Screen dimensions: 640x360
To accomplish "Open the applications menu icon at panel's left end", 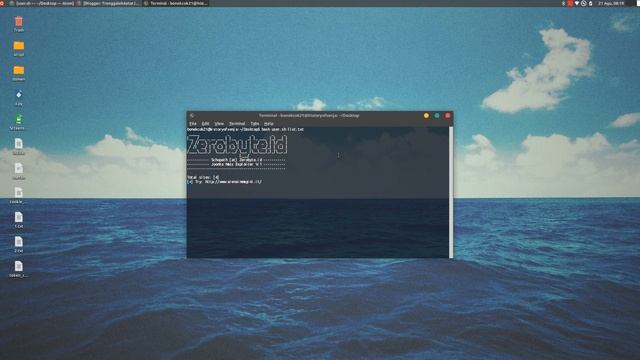I will coord(3,3).
